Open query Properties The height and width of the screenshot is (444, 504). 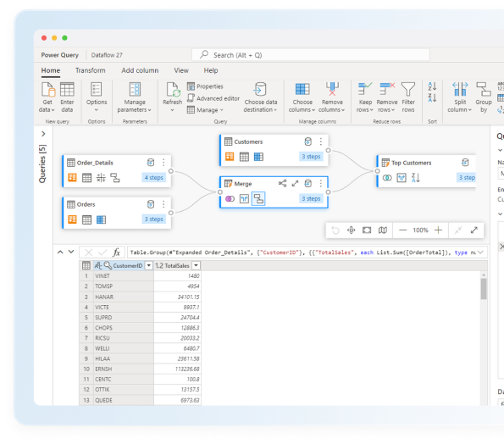pyautogui.click(x=205, y=86)
